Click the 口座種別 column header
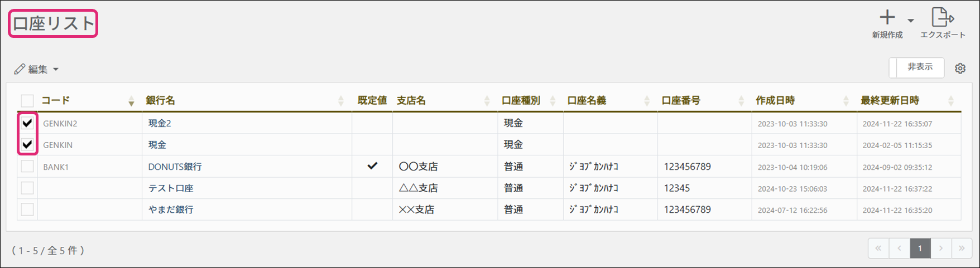The height and width of the screenshot is (268, 980). pyautogui.click(x=521, y=101)
